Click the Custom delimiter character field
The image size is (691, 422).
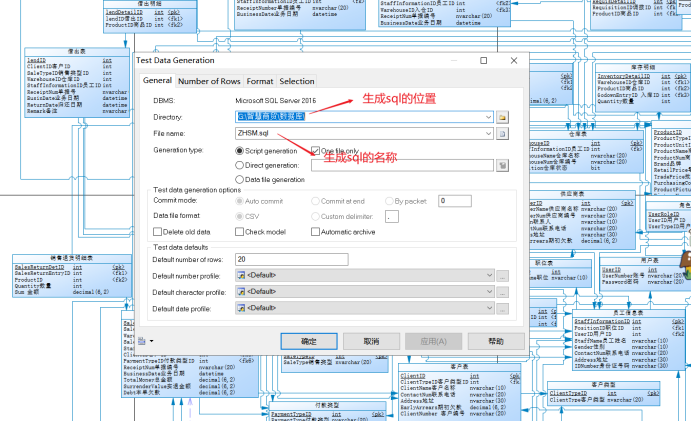click(392, 216)
